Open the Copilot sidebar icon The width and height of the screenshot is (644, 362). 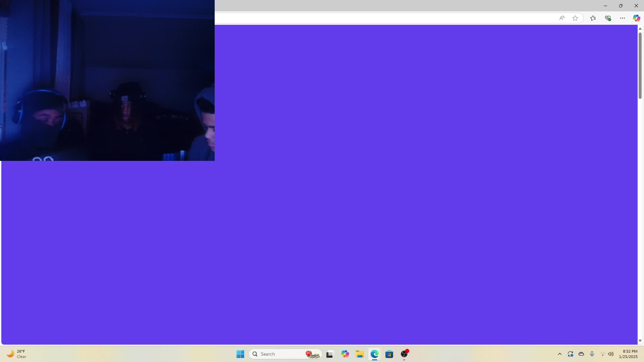coord(636,18)
